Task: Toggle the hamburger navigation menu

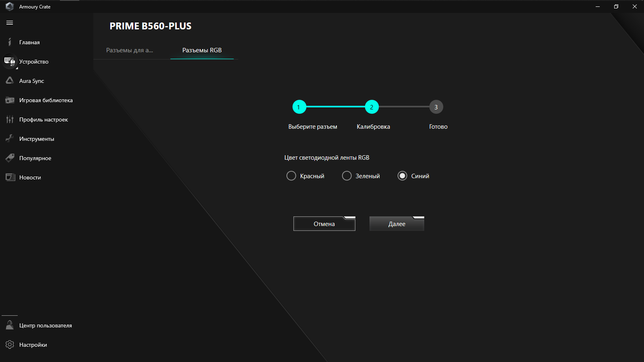Action: pyautogui.click(x=10, y=23)
